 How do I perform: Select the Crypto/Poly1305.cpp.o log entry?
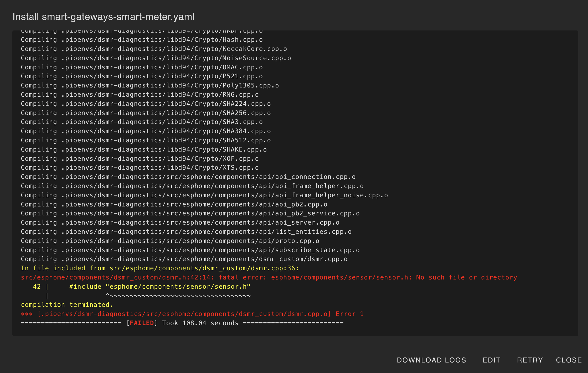[x=149, y=85]
